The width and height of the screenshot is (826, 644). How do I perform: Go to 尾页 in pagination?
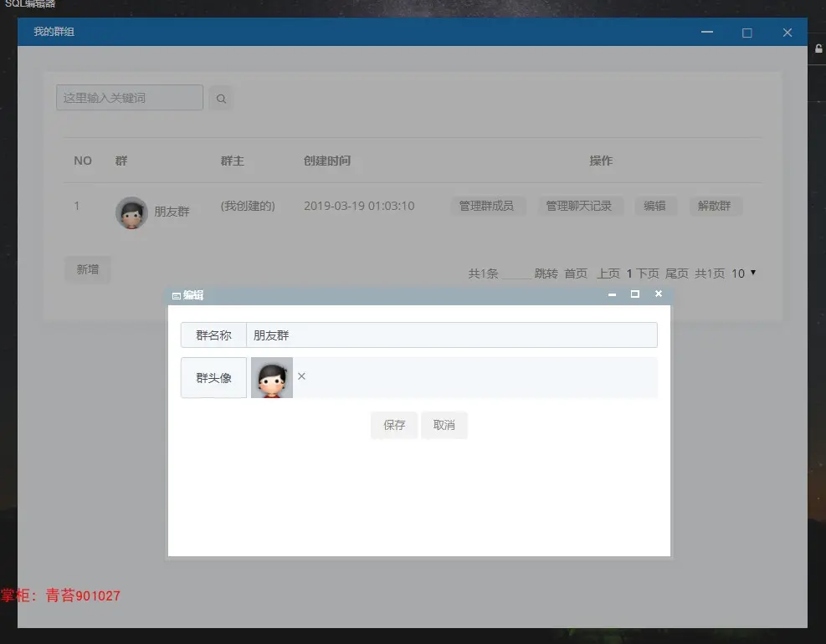coord(677,273)
